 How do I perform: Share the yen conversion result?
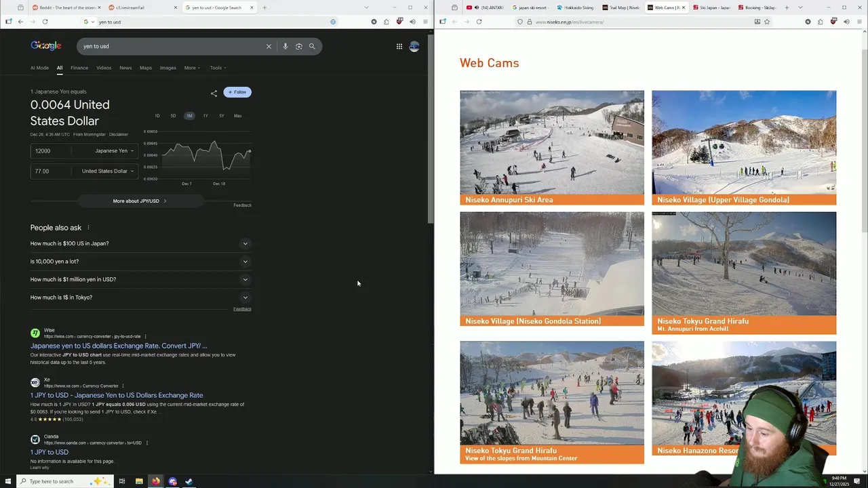pos(214,92)
